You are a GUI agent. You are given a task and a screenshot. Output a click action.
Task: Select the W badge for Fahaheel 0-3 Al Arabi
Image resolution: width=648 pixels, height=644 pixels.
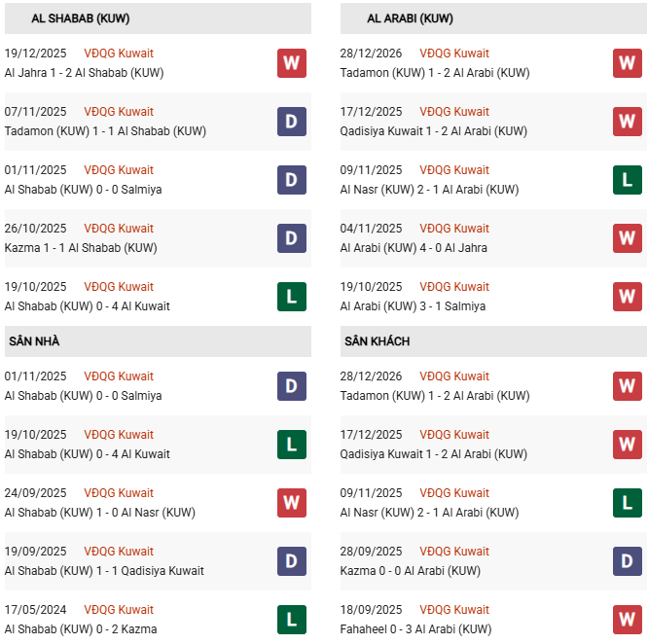click(628, 620)
